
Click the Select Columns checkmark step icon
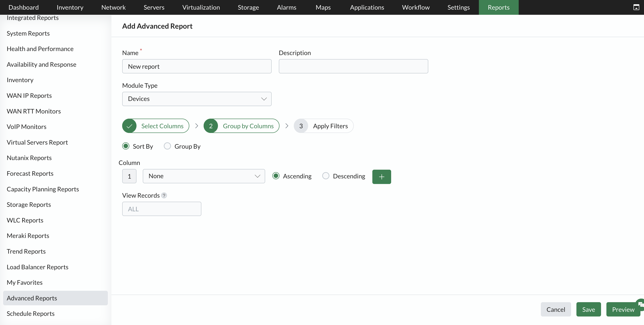[x=129, y=126]
